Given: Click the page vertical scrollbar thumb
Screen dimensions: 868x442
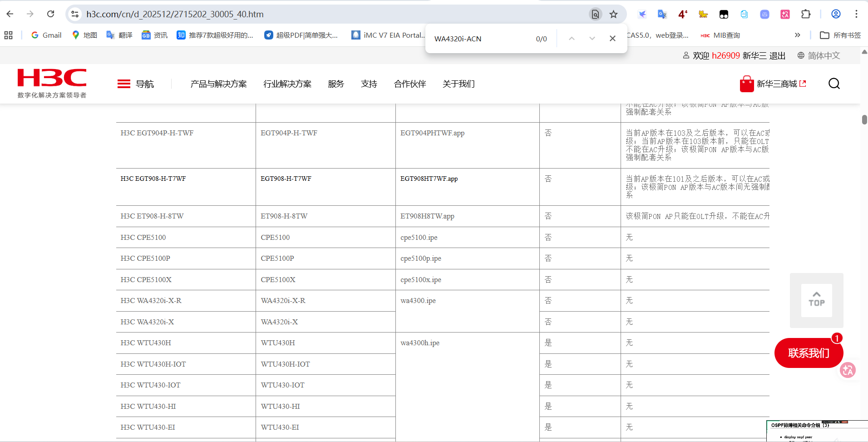Looking at the screenshot, I should click(x=864, y=119).
